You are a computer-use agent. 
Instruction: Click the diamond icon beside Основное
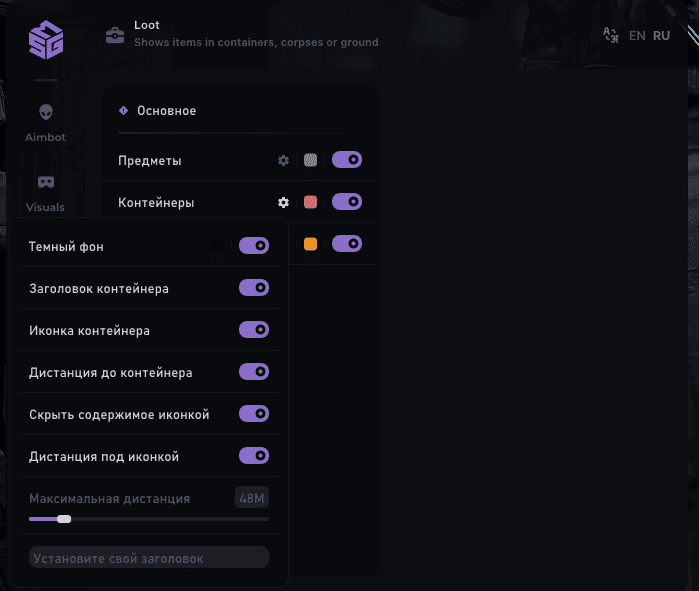124,111
